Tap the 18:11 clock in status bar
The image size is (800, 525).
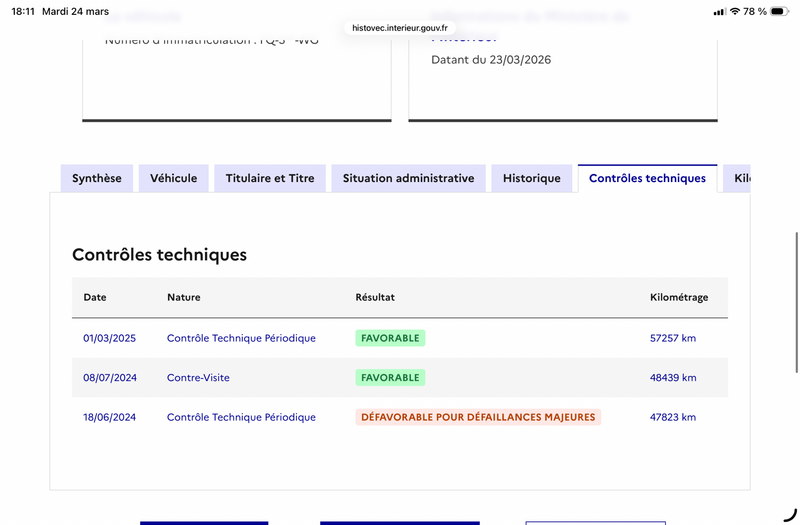point(23,11)
